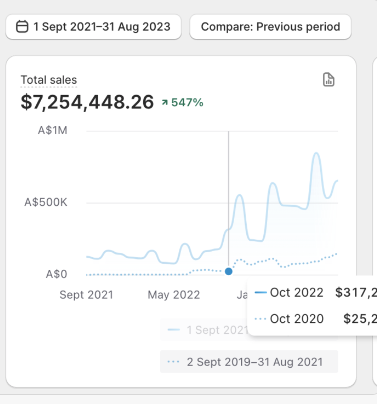
Task: Click the A$500K y-axis label
Action: pyautogui.click(x=46, y=202)
